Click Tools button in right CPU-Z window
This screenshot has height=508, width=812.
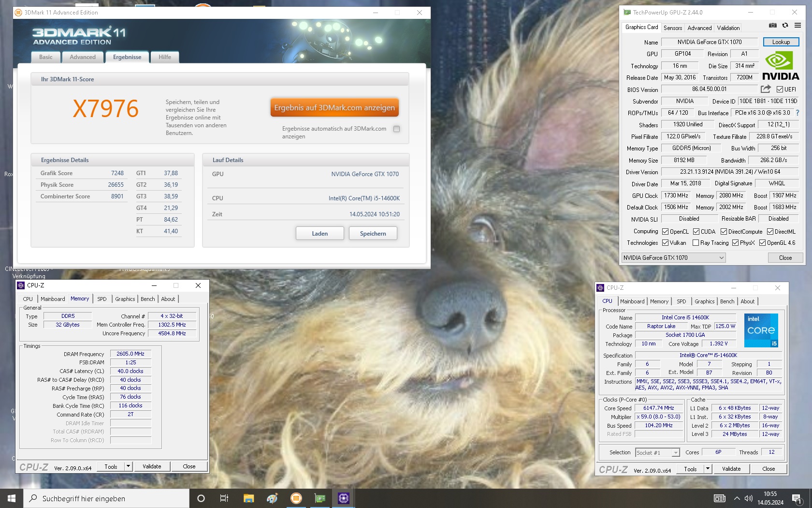coord(690,469)
